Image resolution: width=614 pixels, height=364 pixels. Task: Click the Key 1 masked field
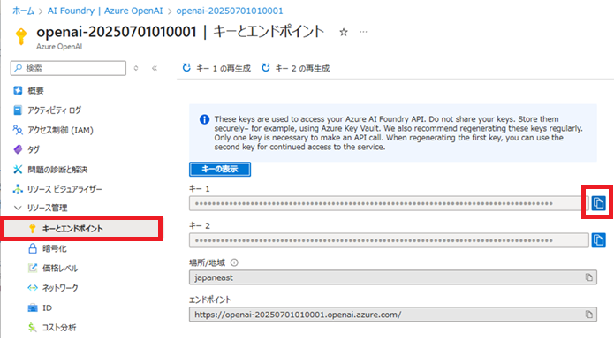pos(389,203)
